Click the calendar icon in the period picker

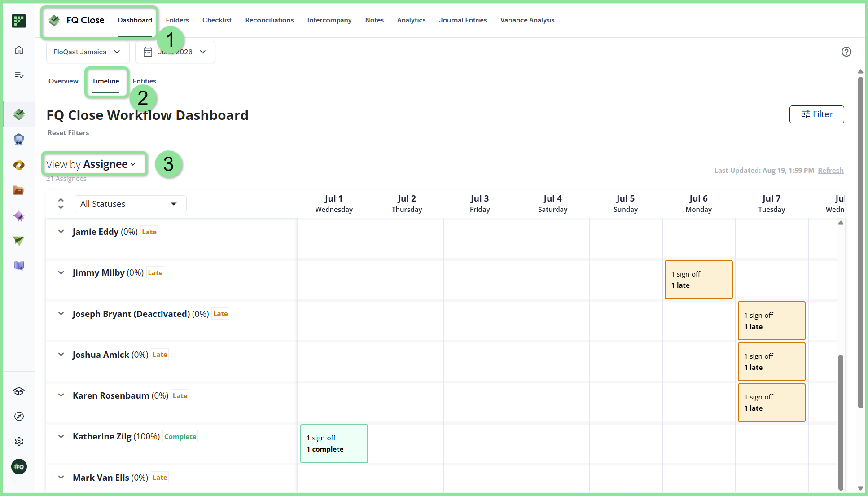(x=148, y=52)
